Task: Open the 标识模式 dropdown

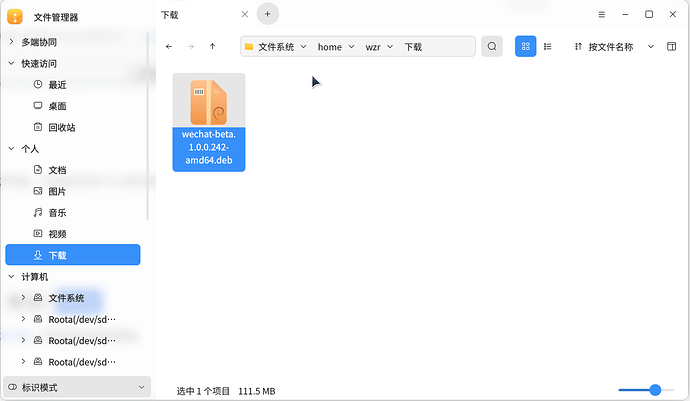Action: (77, 387)
